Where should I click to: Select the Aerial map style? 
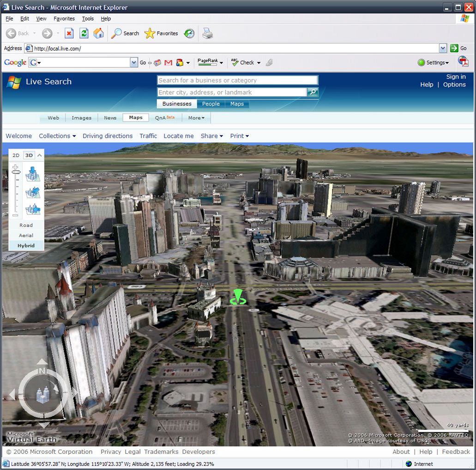pyautogui.click(x=26, y=235)
